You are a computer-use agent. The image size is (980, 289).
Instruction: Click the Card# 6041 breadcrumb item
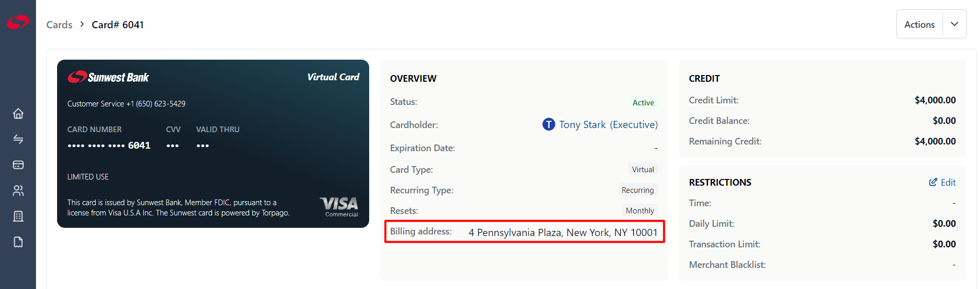(x=118, y=25)
